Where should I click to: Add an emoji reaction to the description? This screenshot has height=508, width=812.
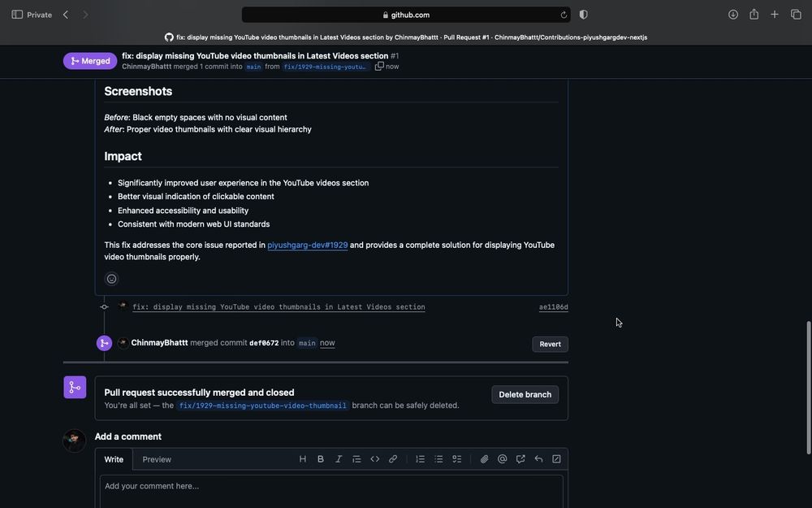(x=111, y=279)
